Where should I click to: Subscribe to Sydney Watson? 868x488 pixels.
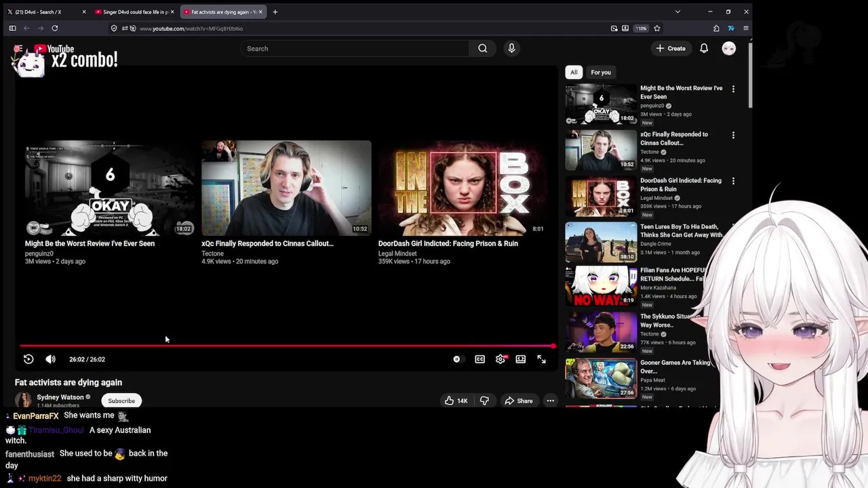tap(121, 401)
